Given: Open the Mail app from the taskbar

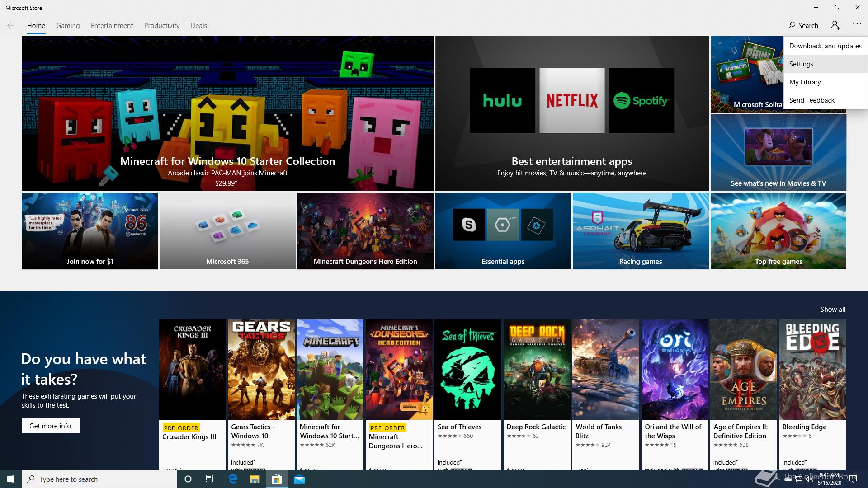Looking at the screenshot, I should [299, 479].
